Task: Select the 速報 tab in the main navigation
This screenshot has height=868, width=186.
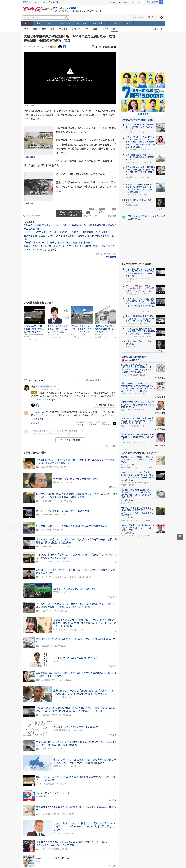Action: pyautogui.click(x=38, y=24)
